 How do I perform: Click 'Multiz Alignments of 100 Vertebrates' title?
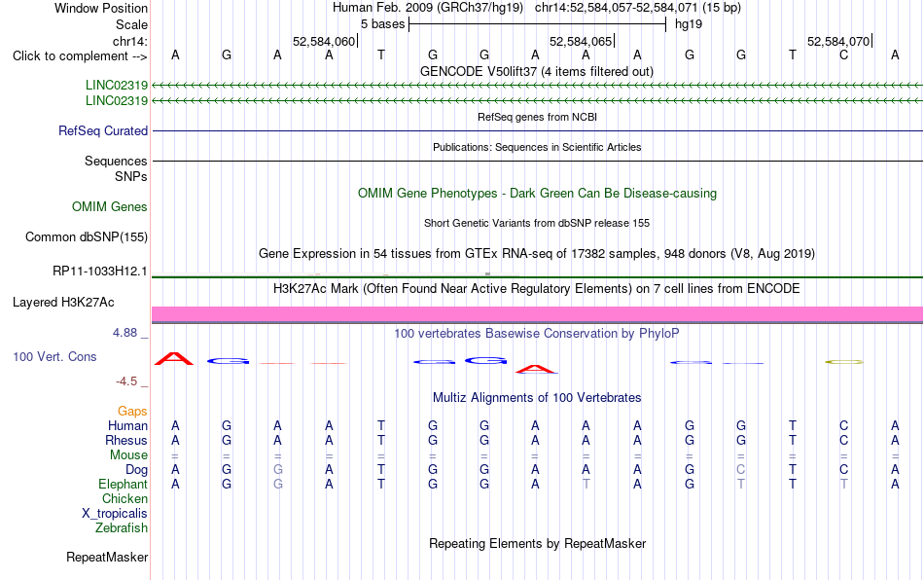point(537,397)
